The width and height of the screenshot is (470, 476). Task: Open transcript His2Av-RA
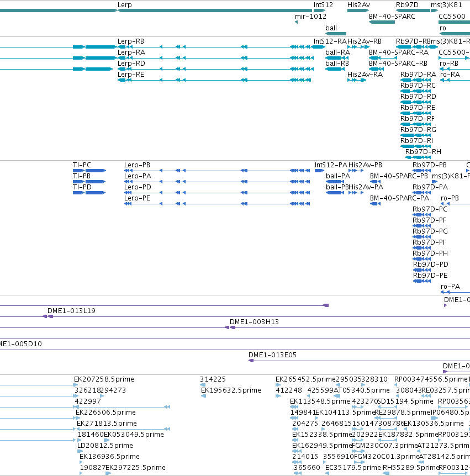coord(365,75)
